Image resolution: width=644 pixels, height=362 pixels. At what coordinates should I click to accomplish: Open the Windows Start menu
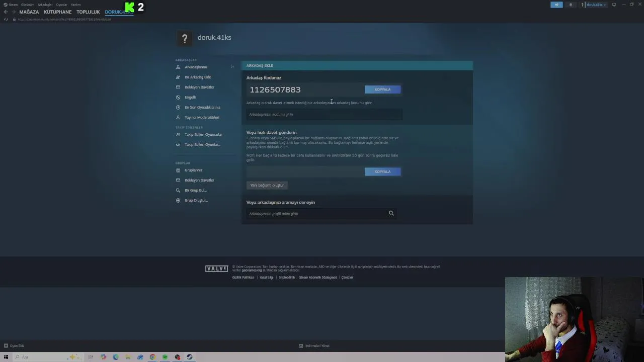tap(6, 357)
